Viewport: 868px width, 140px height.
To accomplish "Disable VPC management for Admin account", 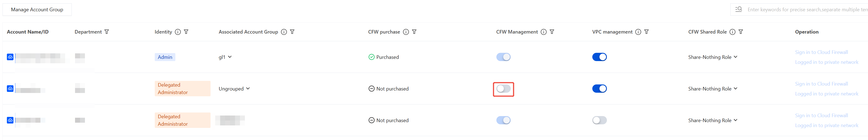I will tap(599, 57).
